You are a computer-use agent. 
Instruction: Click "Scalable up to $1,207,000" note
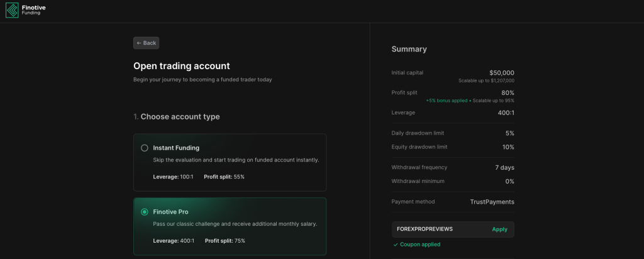pos(486,81)
